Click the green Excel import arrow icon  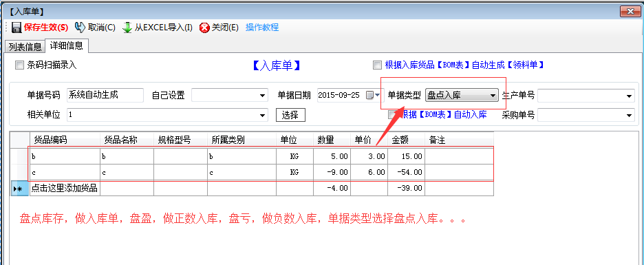point(127,28)
